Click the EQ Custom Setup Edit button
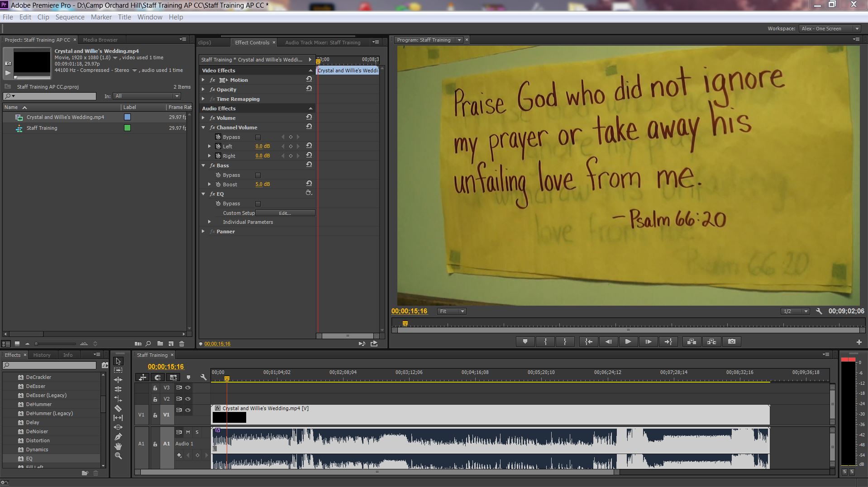The height and width of the screenshot is (487, 868). click(x=285, y=213)
